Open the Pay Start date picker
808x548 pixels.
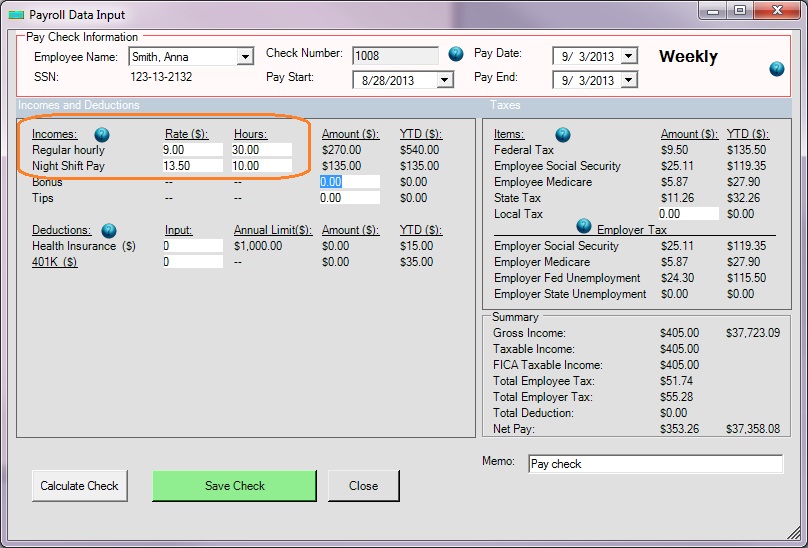(x=445, y=80)
